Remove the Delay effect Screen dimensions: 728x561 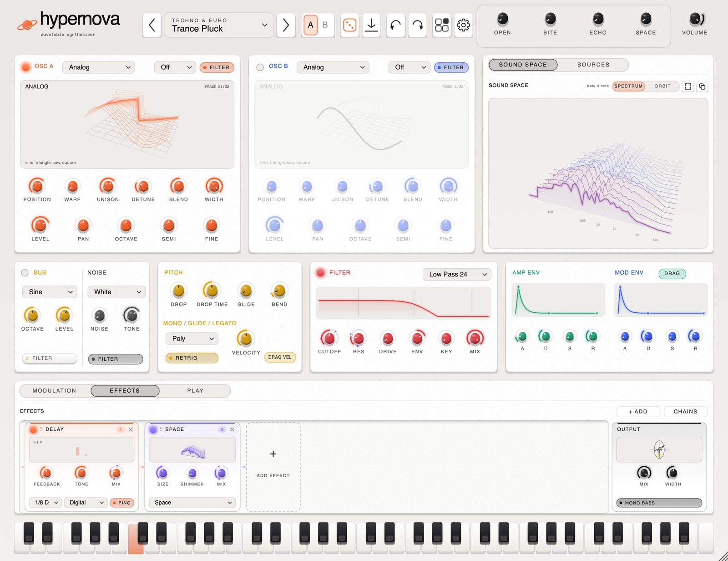pyautogui.click(x=131, y=429)
